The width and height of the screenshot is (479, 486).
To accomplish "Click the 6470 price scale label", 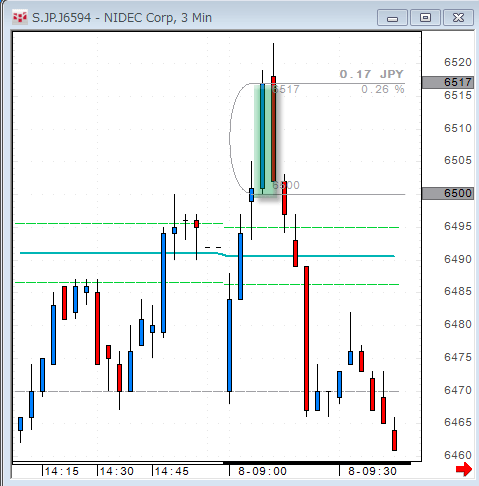I will click(458, 390).
